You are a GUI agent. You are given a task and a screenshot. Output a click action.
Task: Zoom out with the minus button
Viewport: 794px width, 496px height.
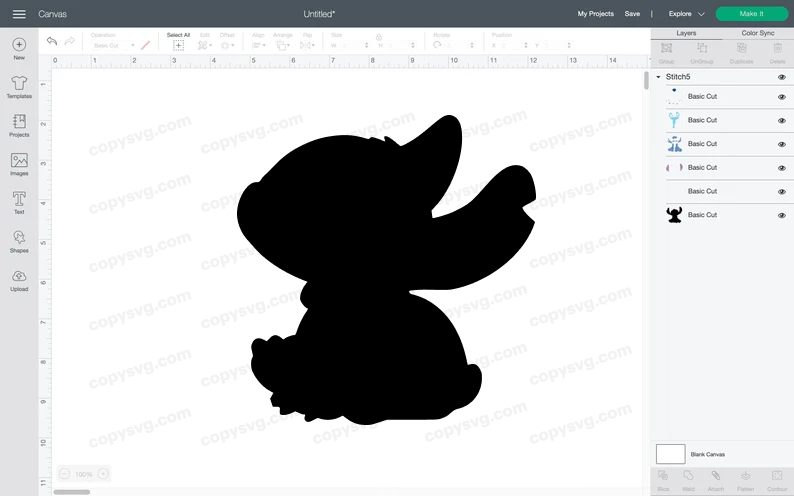[x=64, y=474]
